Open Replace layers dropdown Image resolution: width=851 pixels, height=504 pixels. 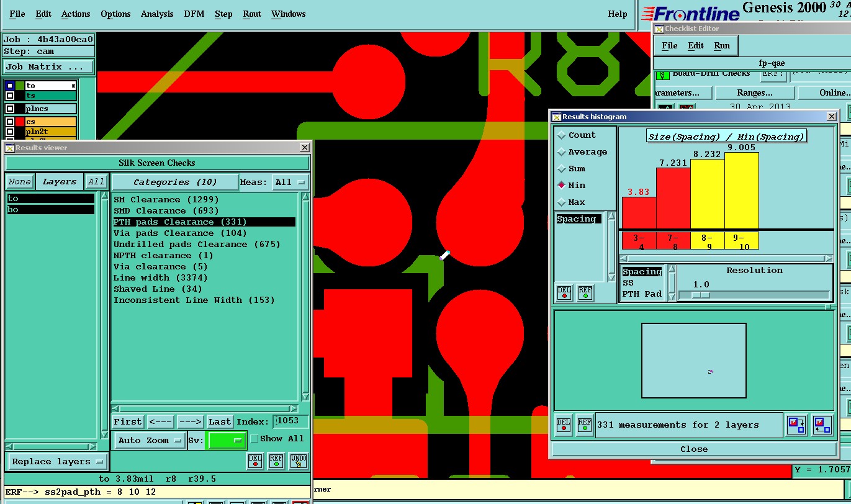click(56, 461)
